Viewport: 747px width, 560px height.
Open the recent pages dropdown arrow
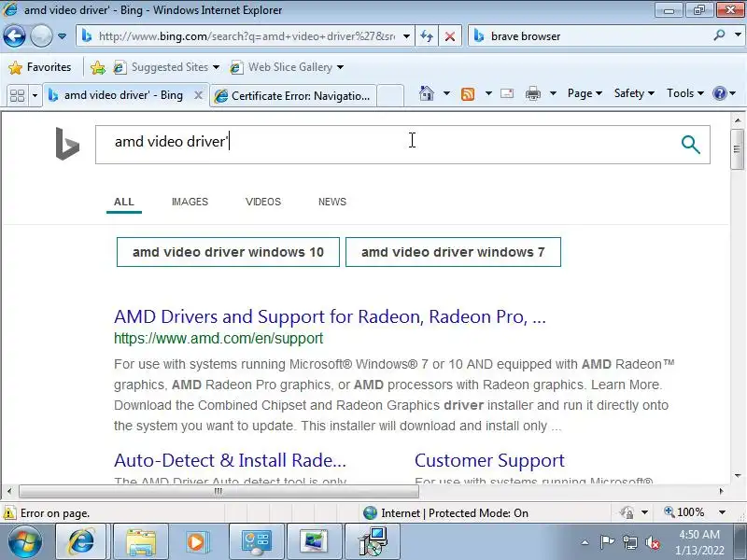[x=62, y=36]
